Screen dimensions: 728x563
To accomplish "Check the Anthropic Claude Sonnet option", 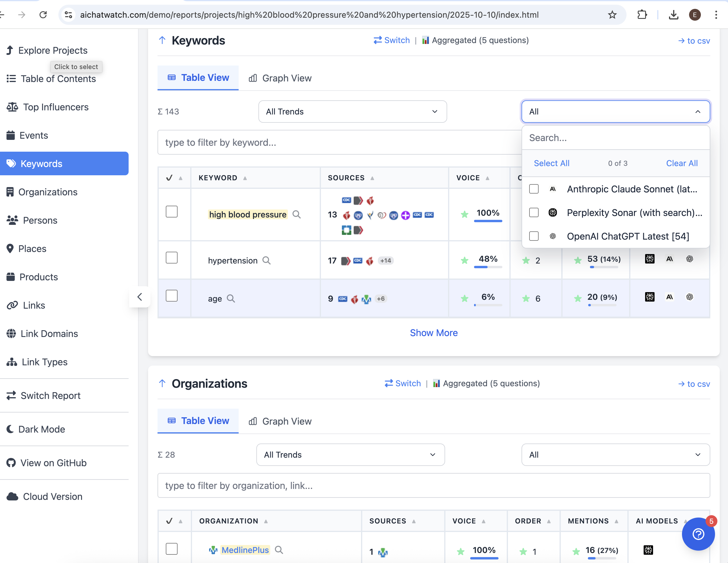I will click(534, 189).
